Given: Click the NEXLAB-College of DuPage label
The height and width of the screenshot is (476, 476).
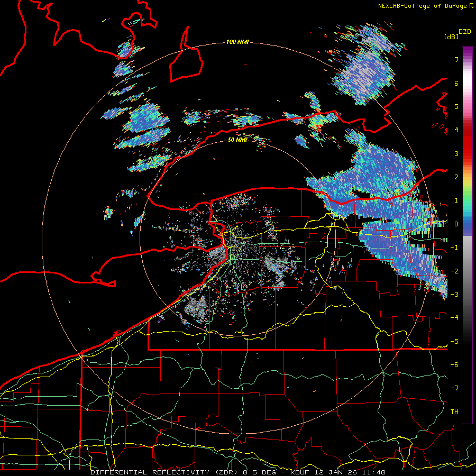Looking at the screenshot, I should [x=423, y=6].
